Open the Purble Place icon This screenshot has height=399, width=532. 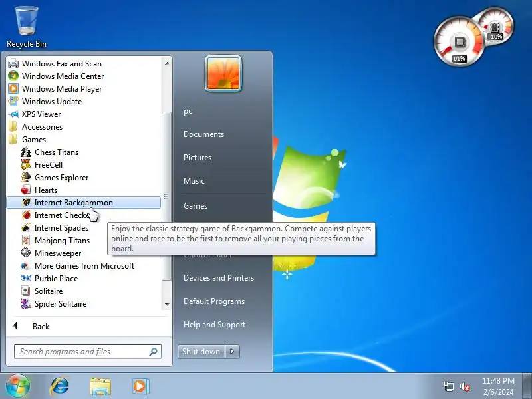(x=26, y=278)
